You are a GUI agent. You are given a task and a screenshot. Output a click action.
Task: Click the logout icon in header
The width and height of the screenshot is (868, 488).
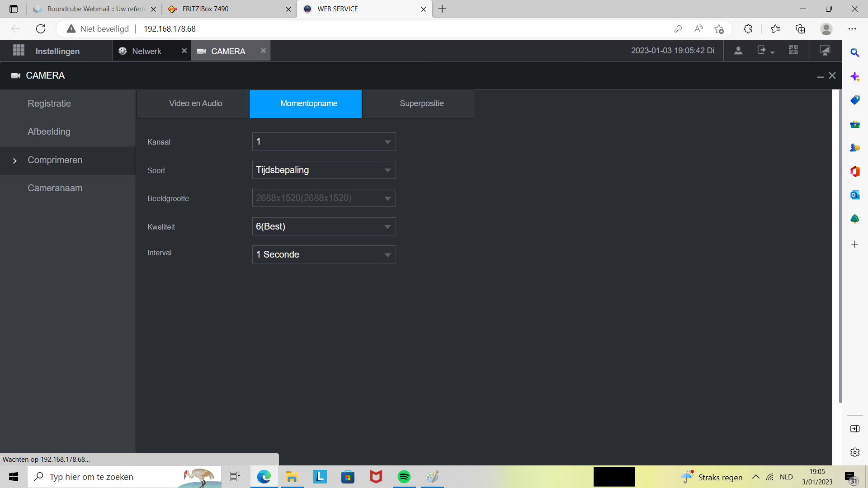[762, 51]
